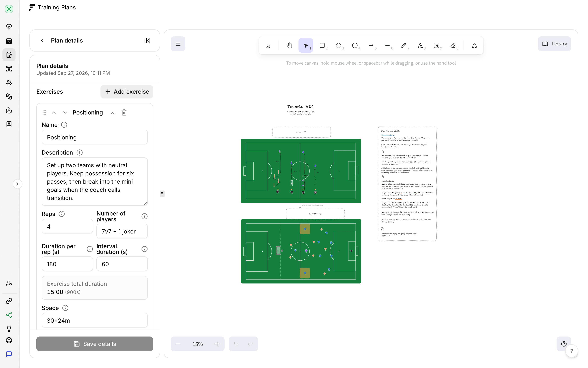Open the link integrations icon
This screenshot has height=368, width=588.
[x=9, y=301]
